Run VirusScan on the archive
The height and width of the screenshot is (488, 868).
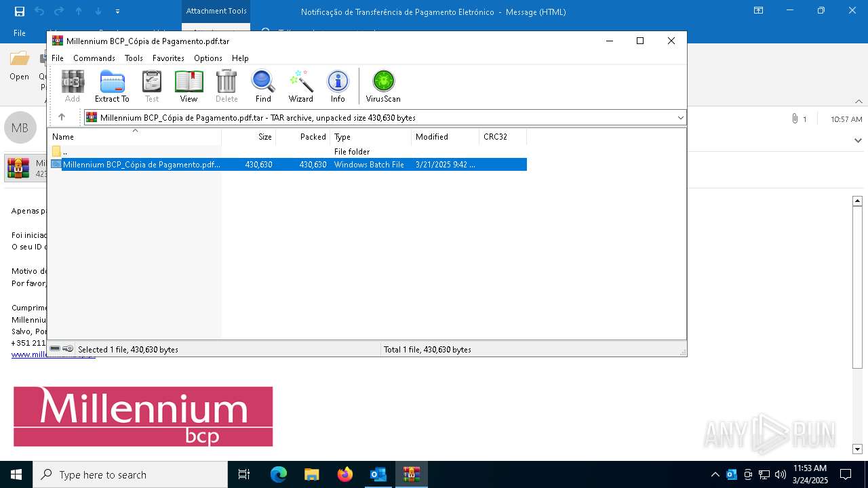tap(383, 86)
